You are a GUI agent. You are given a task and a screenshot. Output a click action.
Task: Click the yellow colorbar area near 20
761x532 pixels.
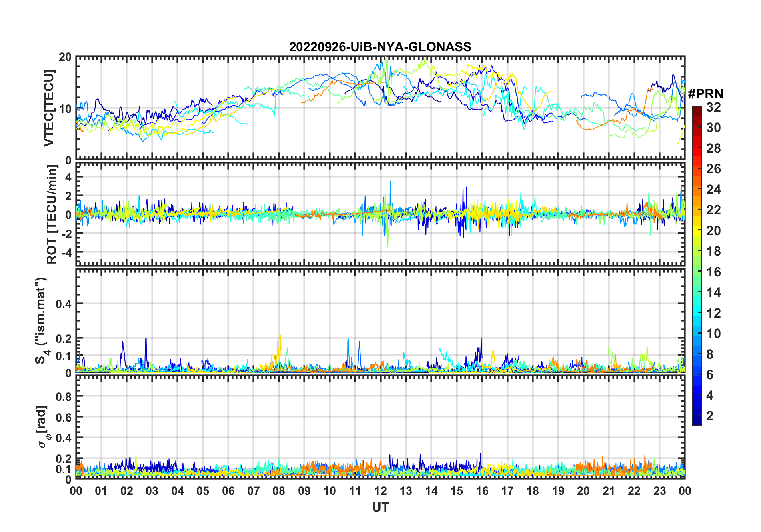[697, 231]
